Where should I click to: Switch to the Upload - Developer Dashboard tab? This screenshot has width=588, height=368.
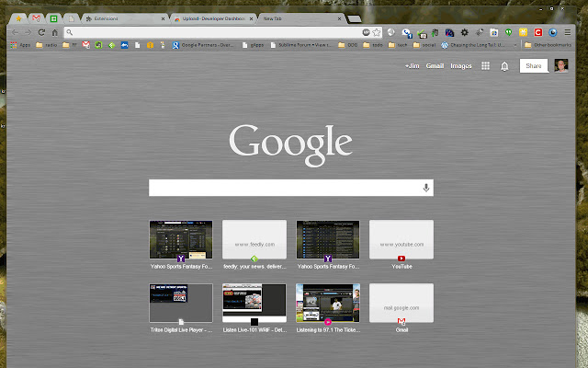[x=214, y=18]
